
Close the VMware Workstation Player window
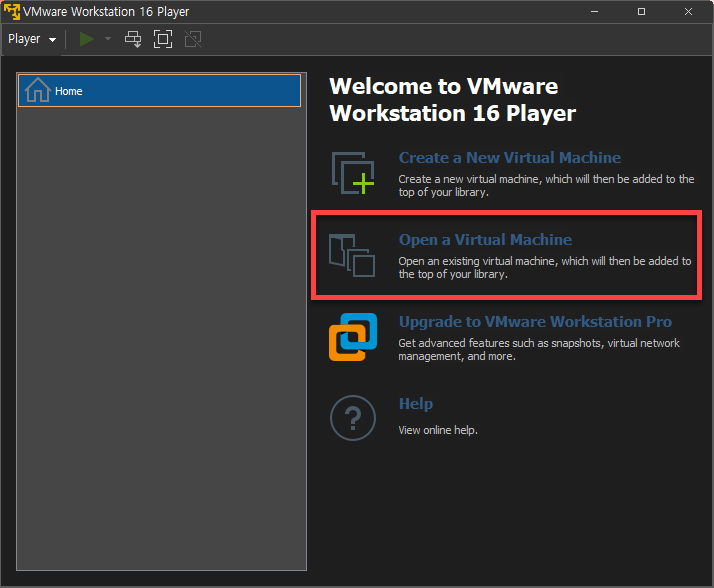(688, 11)
